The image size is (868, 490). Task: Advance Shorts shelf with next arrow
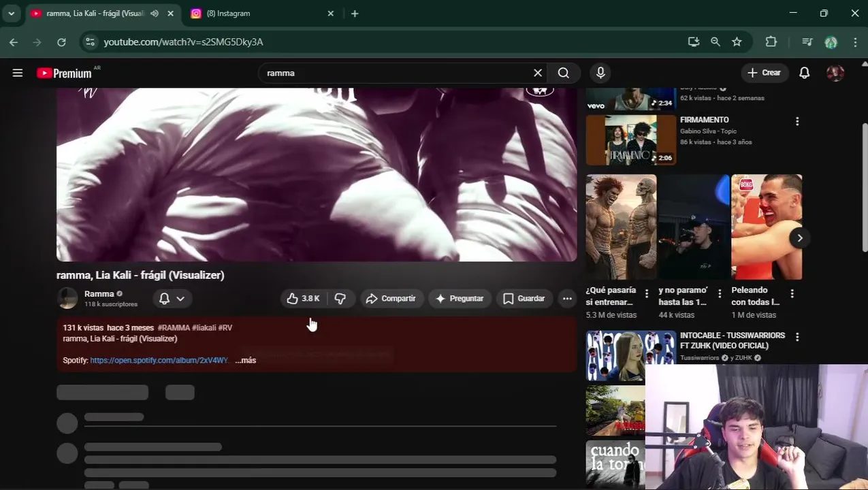(x=800, y=238)
